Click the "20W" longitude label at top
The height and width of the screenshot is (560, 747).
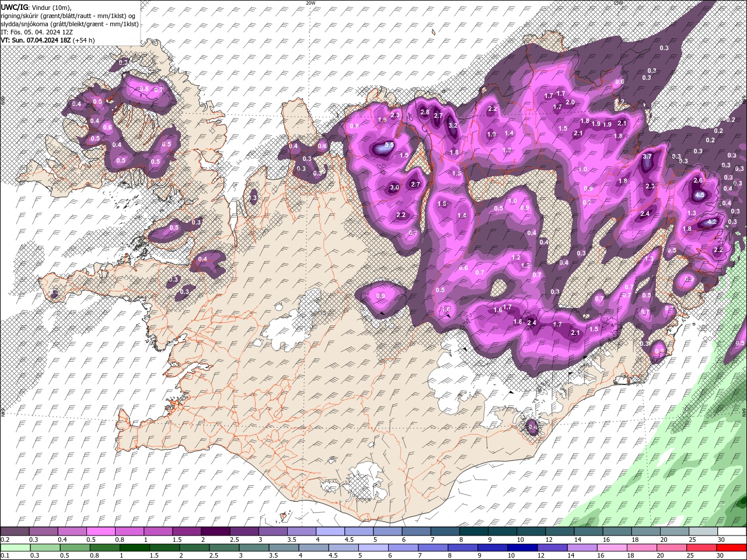tap(310, 2)
